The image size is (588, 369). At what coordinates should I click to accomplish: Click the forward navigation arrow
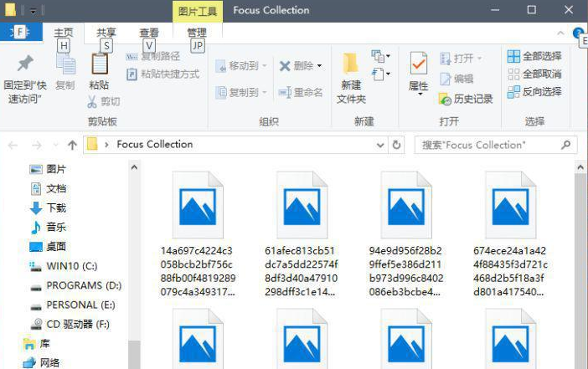tap(37, 145)
